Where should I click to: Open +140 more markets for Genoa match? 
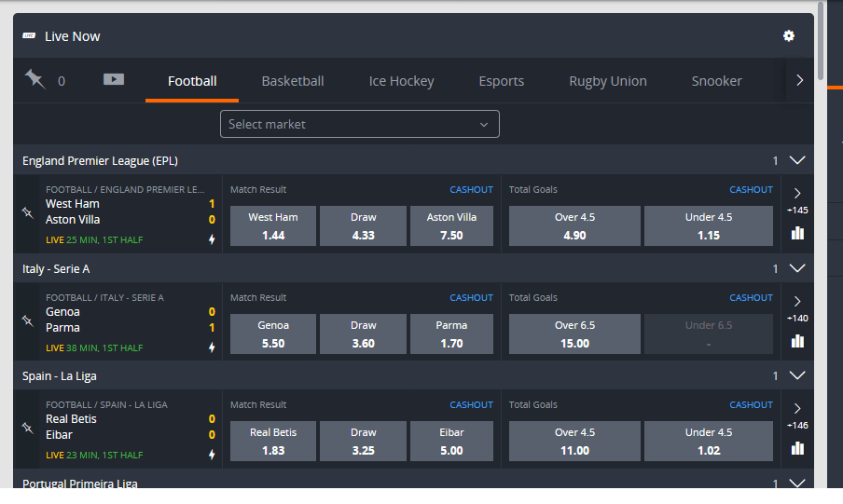coord(797,318)
